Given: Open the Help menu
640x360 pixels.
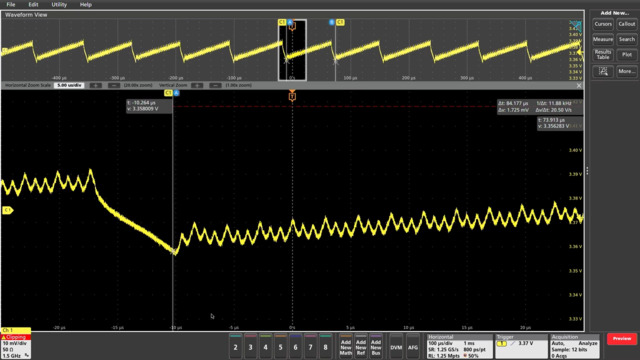Looking at the screenshot, I should click(85, 4).
